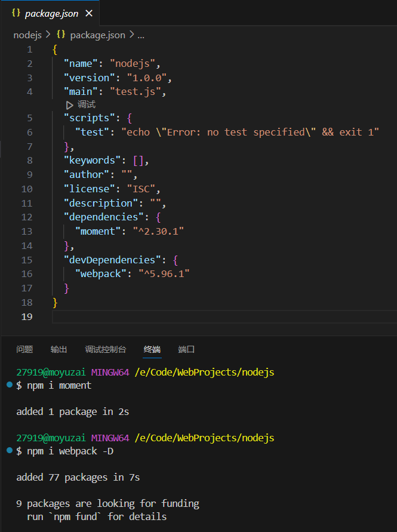Click the blue dot beside npm i webpack

click(x=10, y=451)
